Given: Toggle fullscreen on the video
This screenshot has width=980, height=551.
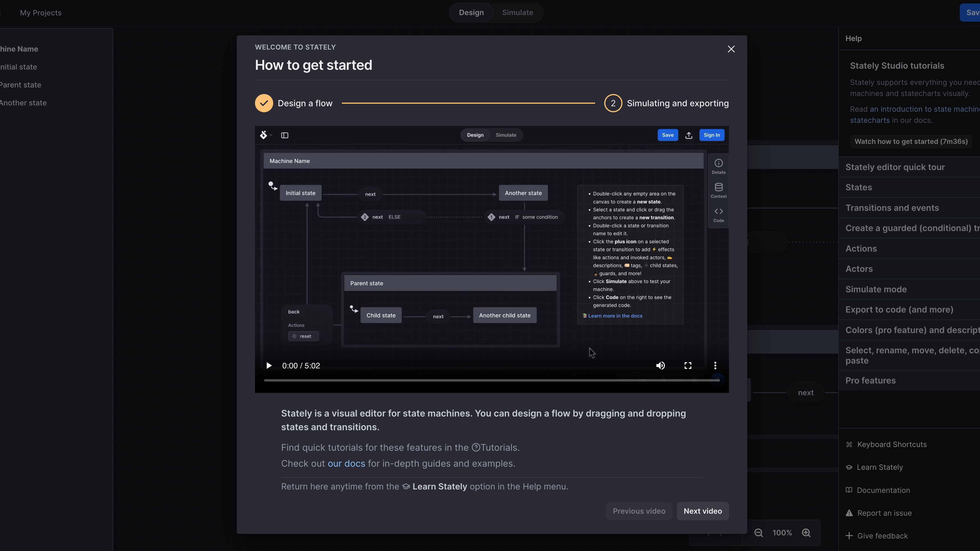Looking at the screenshot, I should tap(687, 365).
